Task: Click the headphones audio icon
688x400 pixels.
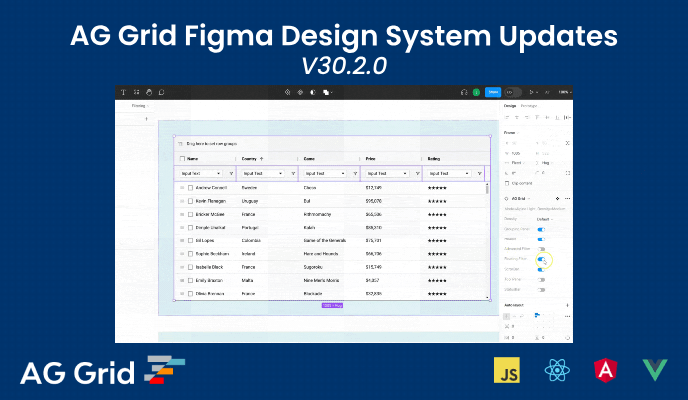Action: pyautogui.click(x=463, y=92)
